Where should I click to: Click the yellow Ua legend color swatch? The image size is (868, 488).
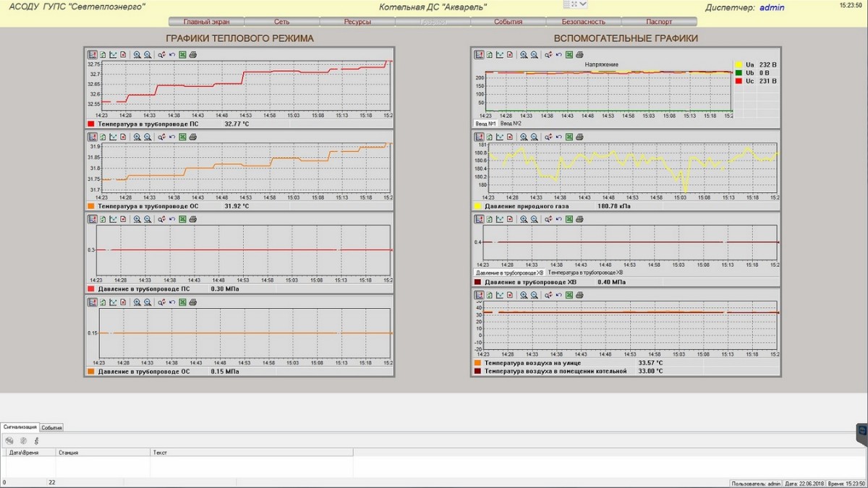point(739,64)
